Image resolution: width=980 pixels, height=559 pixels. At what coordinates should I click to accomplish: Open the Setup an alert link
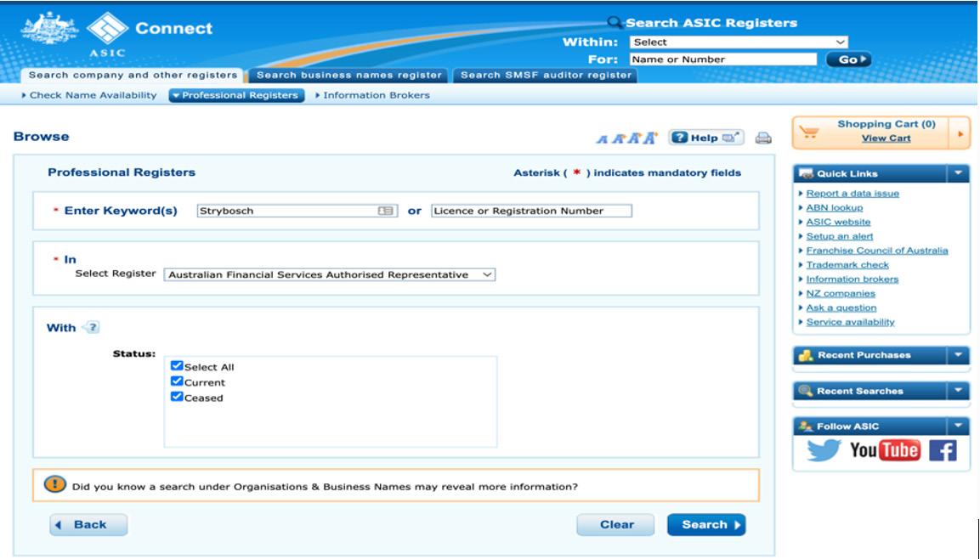click(840, 236)
